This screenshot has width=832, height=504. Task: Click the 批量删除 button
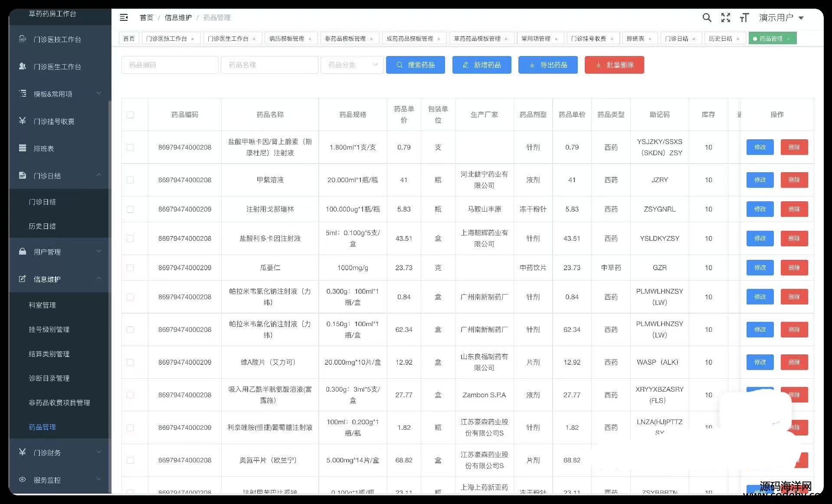click(614, 65)
